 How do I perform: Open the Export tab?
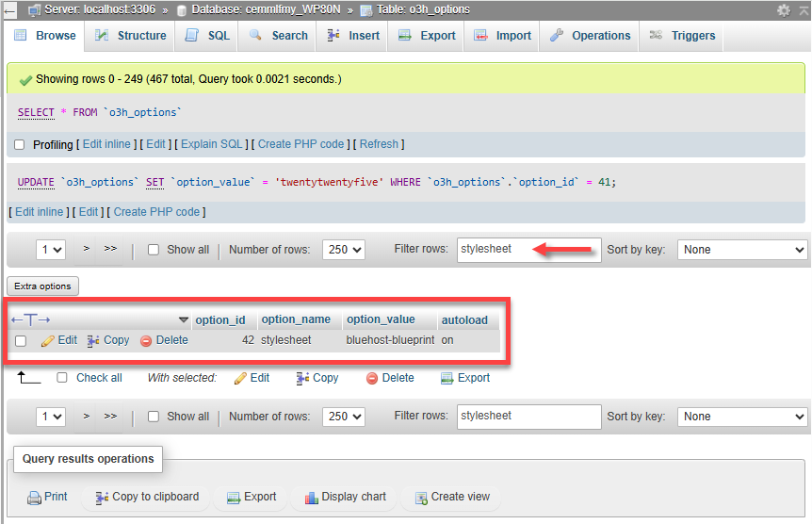coord(426,36)
